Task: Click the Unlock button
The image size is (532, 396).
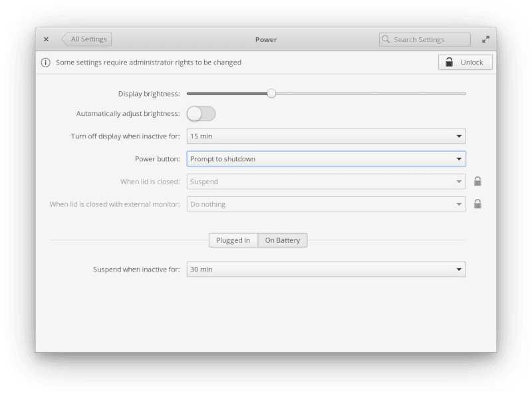Action: (x=465, y=62)
